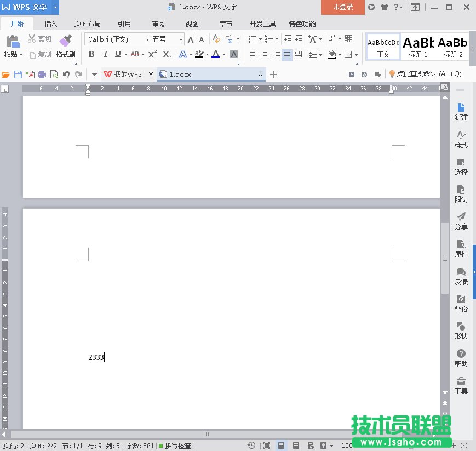The image size is (476, 451).
Task: Click the Share icon in right sidebar
Action: [461, 221]
